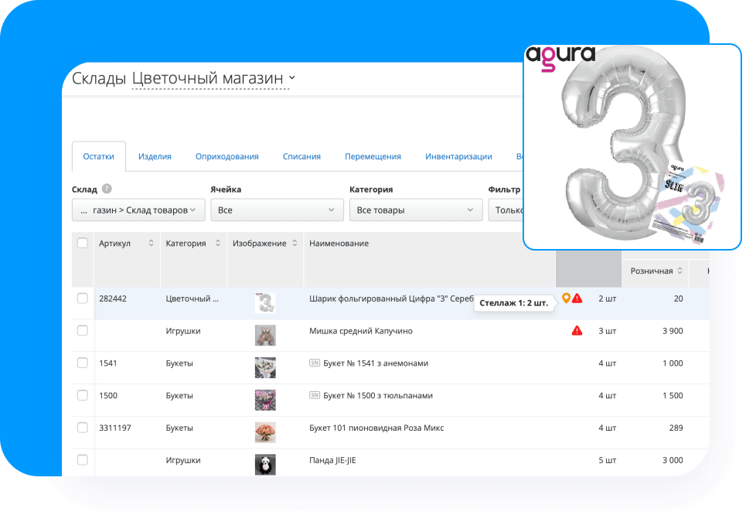Select the checkbox for Панда JIE-JIE row
The width and height of the screenshot is (756, 532).
click(x=83, y=461)
